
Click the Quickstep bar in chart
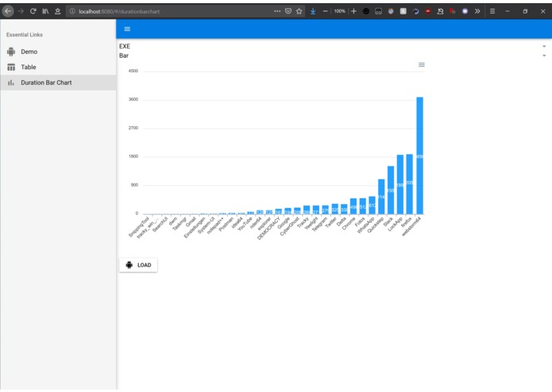pyautogui.click(x=381, y=197)
